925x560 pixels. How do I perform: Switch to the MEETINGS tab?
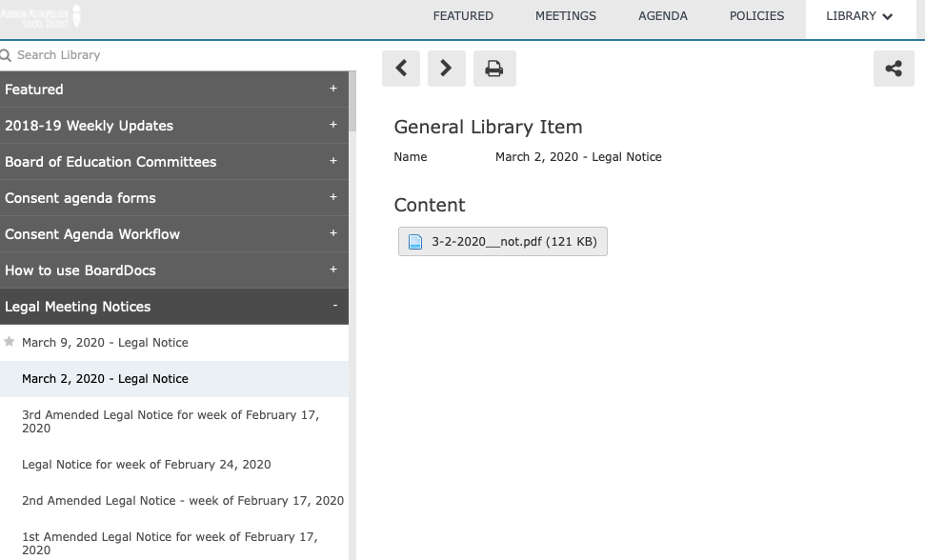[566, 16]
